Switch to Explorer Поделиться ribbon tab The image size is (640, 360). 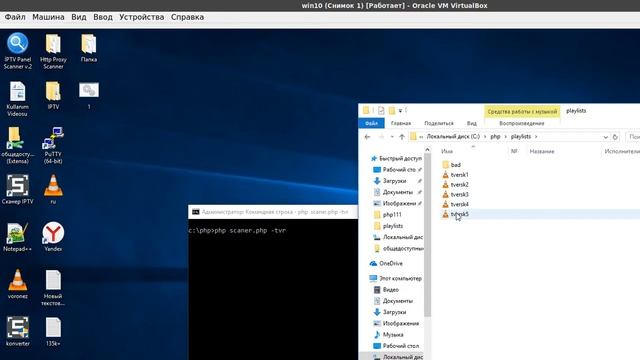click(x=439, y=123)
